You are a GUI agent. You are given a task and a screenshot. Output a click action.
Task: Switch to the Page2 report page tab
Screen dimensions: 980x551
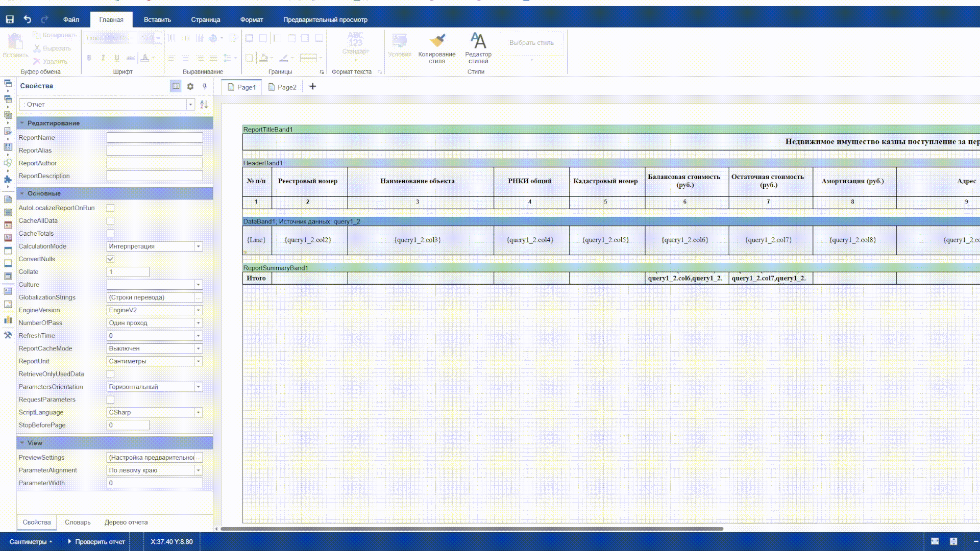pos(282,87)
